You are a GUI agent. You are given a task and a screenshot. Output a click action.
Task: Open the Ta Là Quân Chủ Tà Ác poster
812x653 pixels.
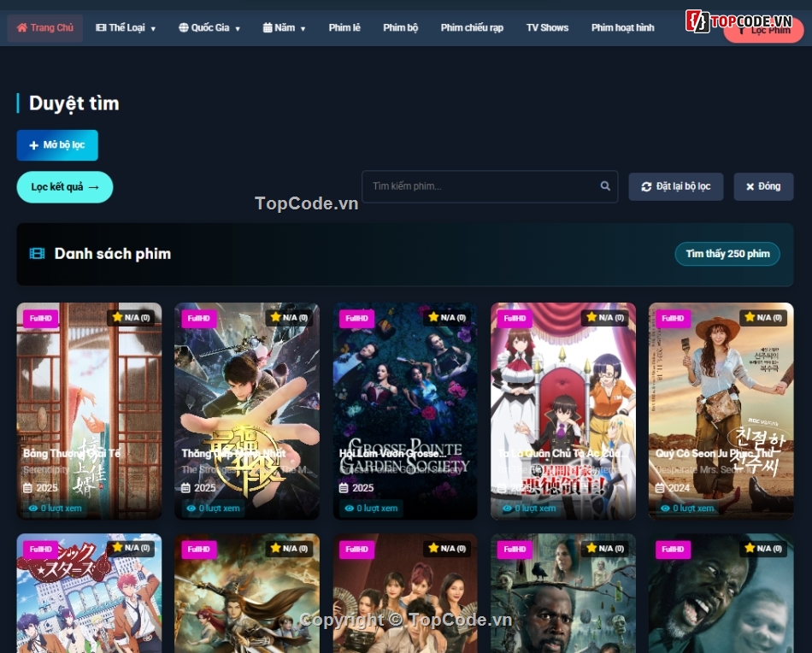(x=563, y=411)
